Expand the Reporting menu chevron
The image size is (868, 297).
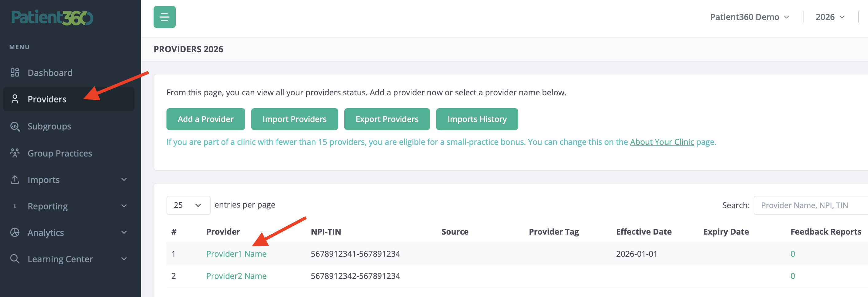coord(124,206)
